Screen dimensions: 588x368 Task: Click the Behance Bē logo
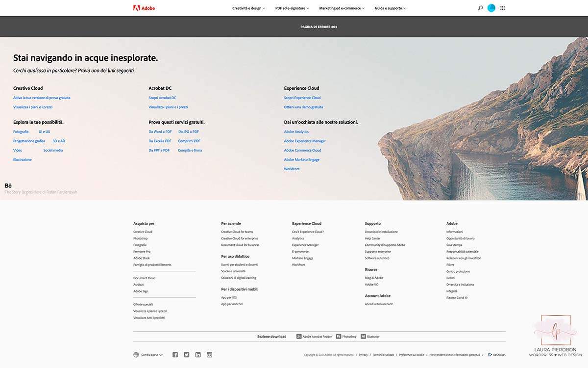click(8, 185)
